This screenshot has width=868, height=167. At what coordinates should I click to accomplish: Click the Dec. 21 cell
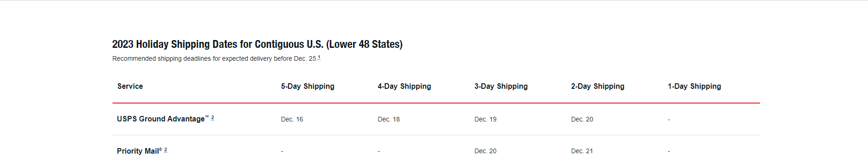[582, 151]
